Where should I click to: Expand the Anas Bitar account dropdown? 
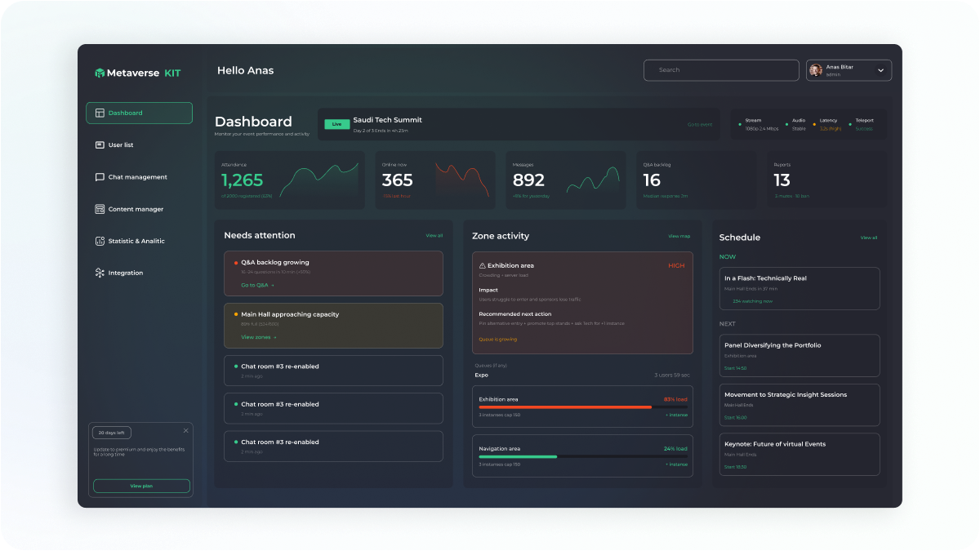(880, 71)
